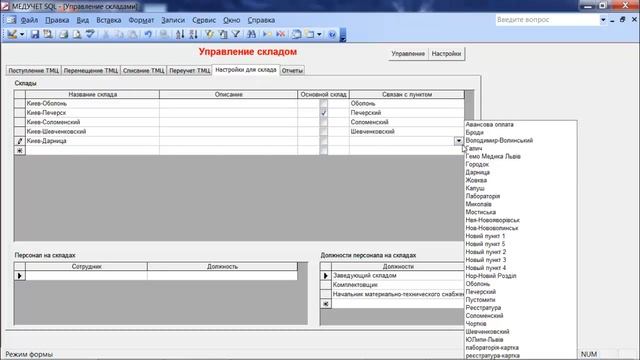Image resolution: width=640 pixels, height=360 pixels.
Task: Click the Apply Filter funnel icon
Action: tap(236, 34)
